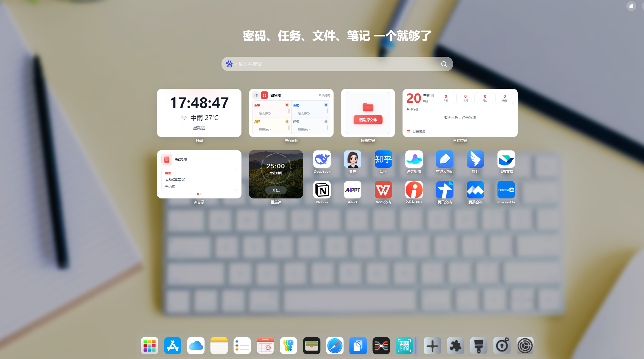Image resolution: width=644 pixels, height=359 pixels.
Task: Open the App Store icon in dock
Action: 173,346
